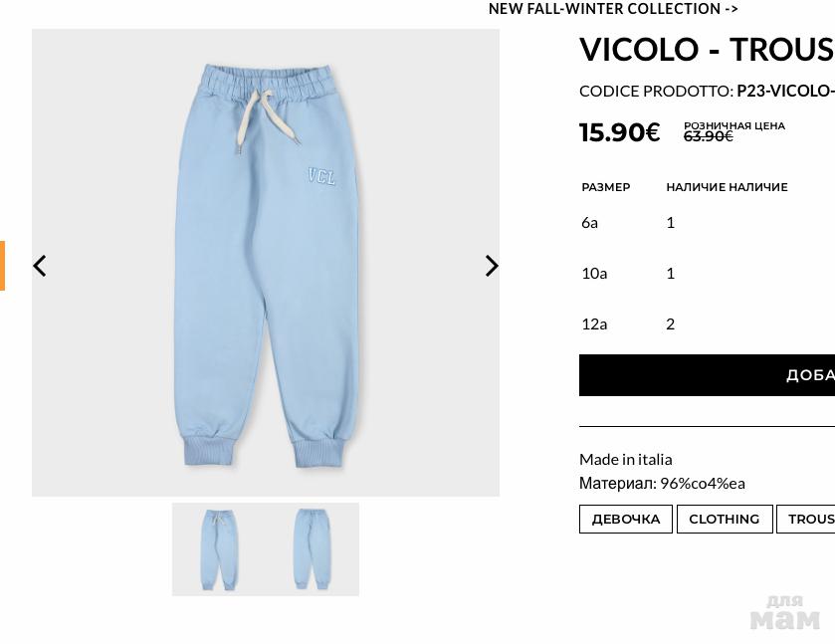The image size is (835, 644).
Task: Click the 15.90€ price
Action: click(620, 132)
